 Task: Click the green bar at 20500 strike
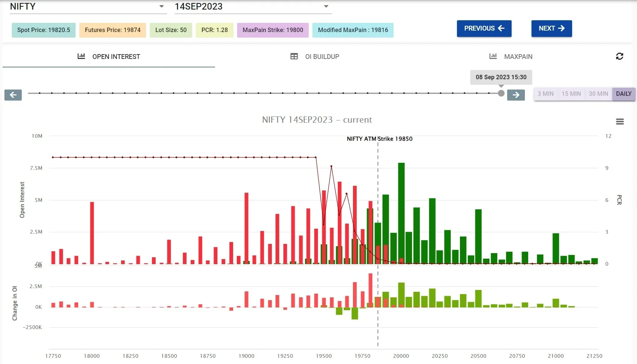pos(478,237)
